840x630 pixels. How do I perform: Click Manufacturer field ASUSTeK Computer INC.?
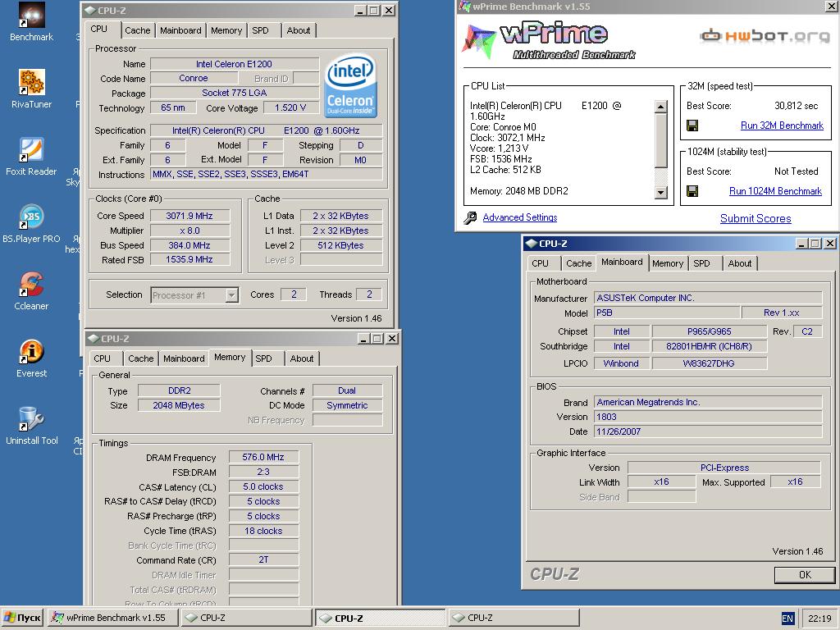708,298
